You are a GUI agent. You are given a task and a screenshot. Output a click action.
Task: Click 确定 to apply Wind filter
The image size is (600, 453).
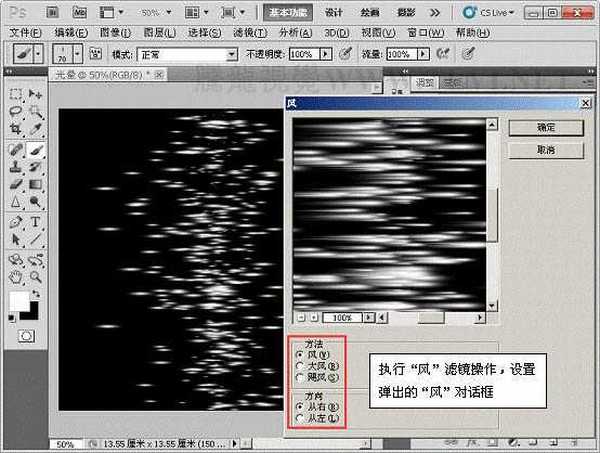[x=545, y=128]
